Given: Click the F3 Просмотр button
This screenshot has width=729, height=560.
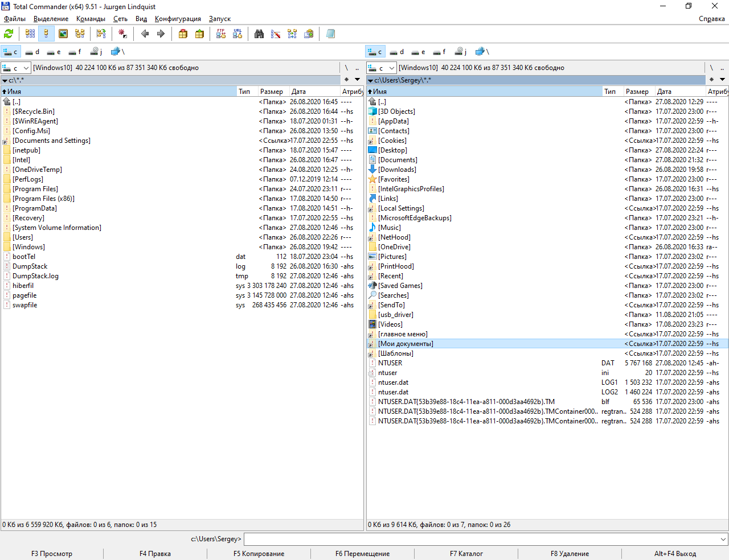Looking at the screenshot, I should click(x=52, y=554).
